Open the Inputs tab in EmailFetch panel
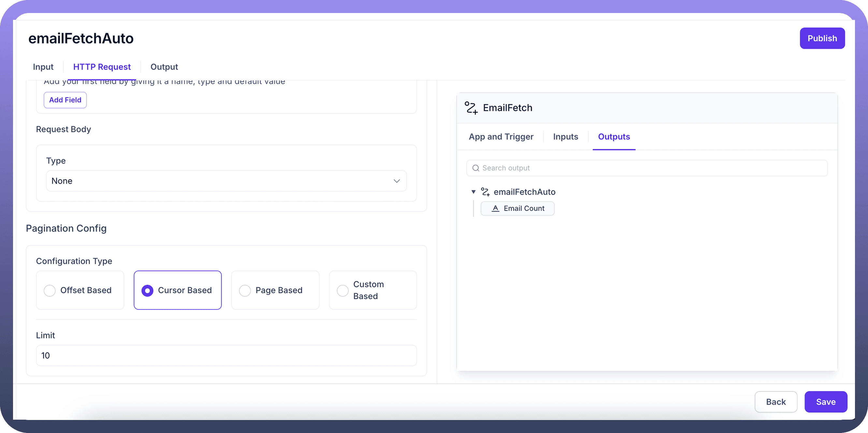This screenshot has height=433, width=868. click(x=565, y=137)
